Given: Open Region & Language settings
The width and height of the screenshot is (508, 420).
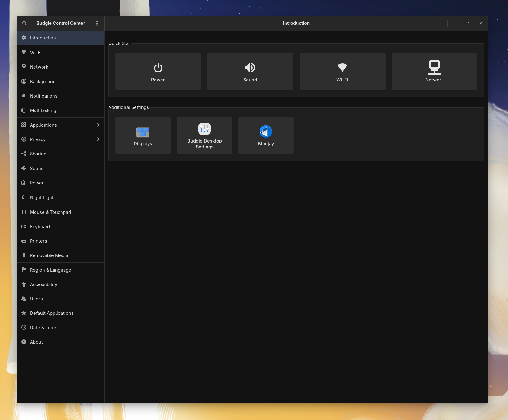Looking at the screenshot, I should pyautogui.click(x=50, y=270).
